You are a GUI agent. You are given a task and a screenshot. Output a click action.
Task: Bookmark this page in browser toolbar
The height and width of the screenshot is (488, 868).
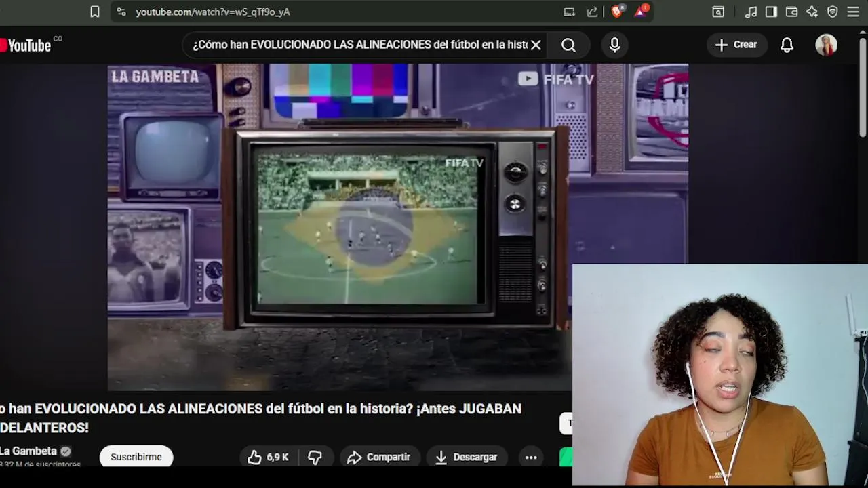click(x=95, y=12)
